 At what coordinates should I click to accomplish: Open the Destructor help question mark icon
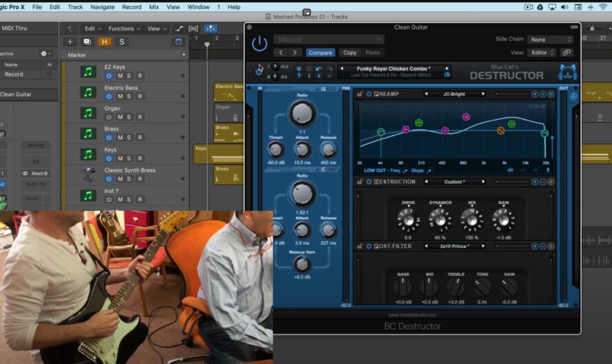point(298,76)
